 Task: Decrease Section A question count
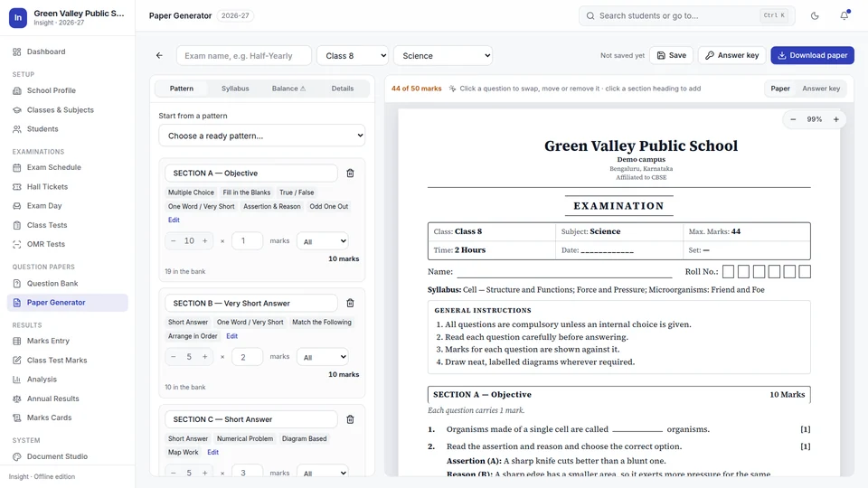click(174, 240)
